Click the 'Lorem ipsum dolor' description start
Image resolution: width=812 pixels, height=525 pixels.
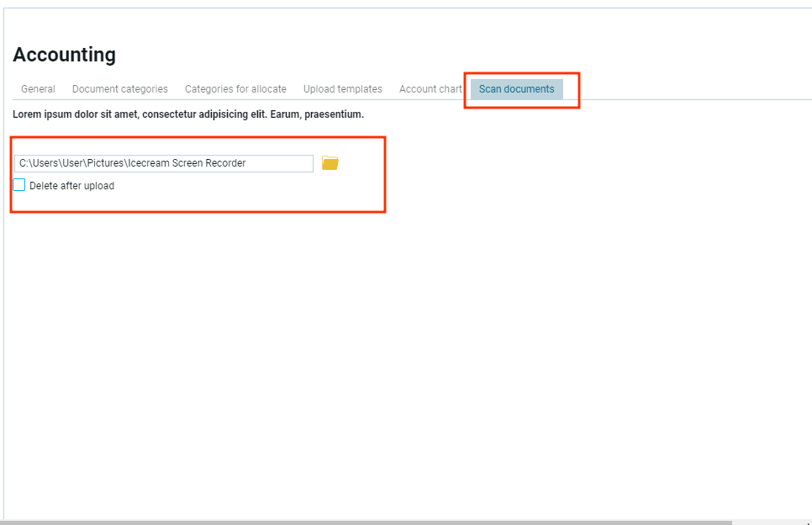52,114
